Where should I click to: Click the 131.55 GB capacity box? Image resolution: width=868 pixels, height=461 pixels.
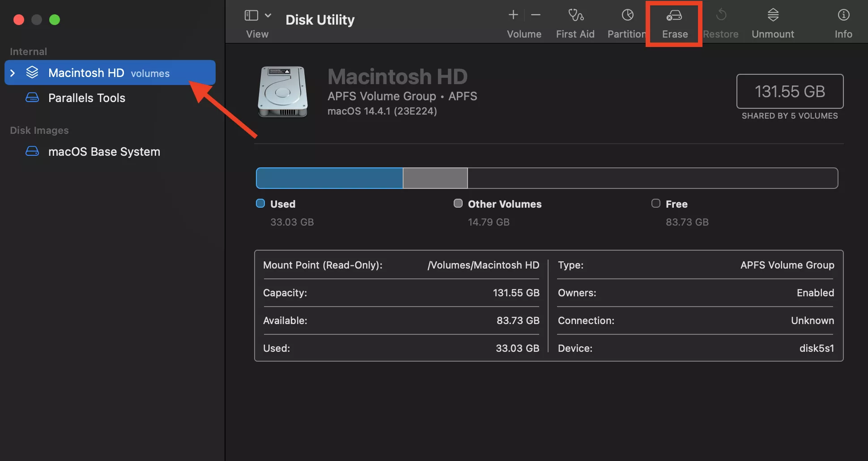click(790, 91)
